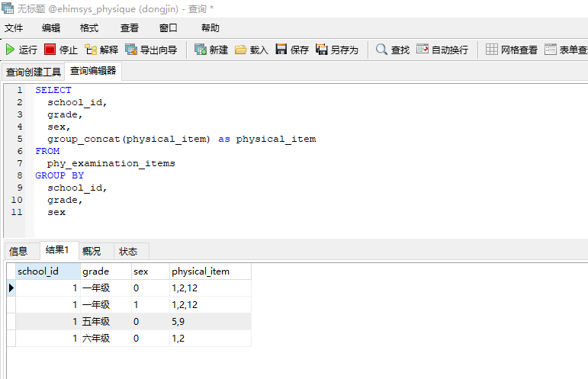588x379 pixels.
Task: Open the 查看 menu
Action: tap(130, 28)
